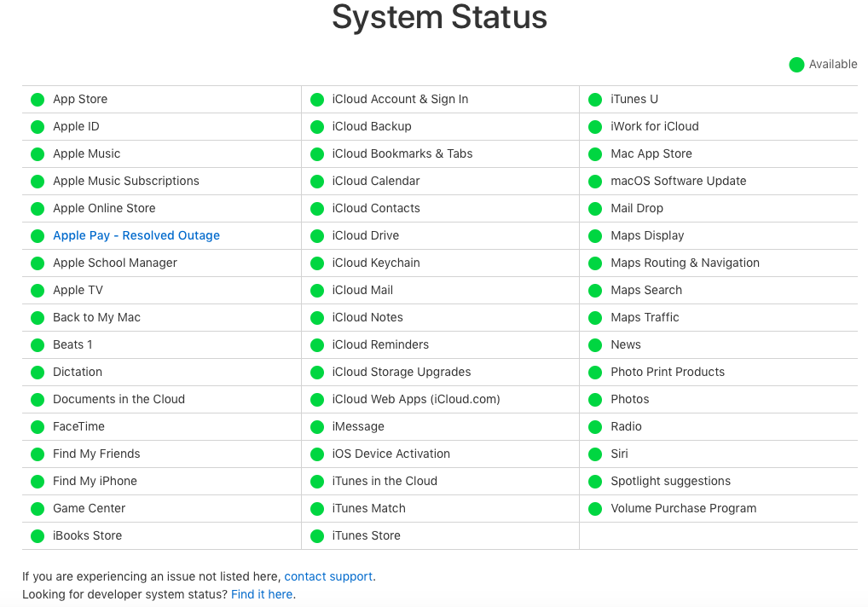This screenshot has width=868, height=607.
Task: Click the green dot beside Siri
Action: tap(595, 454)
